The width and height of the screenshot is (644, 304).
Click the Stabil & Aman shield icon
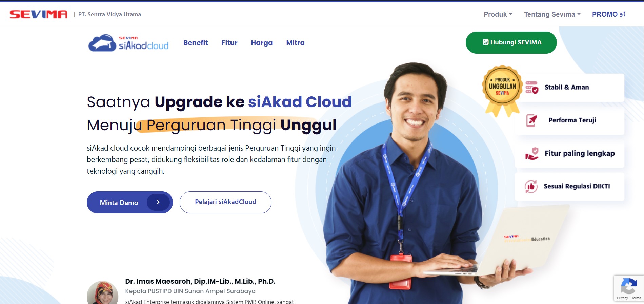(x=532, y=88)
